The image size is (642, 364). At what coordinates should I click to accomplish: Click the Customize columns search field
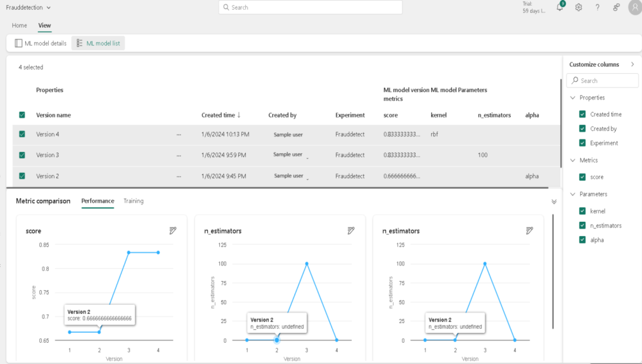click(x=602, y=80)
